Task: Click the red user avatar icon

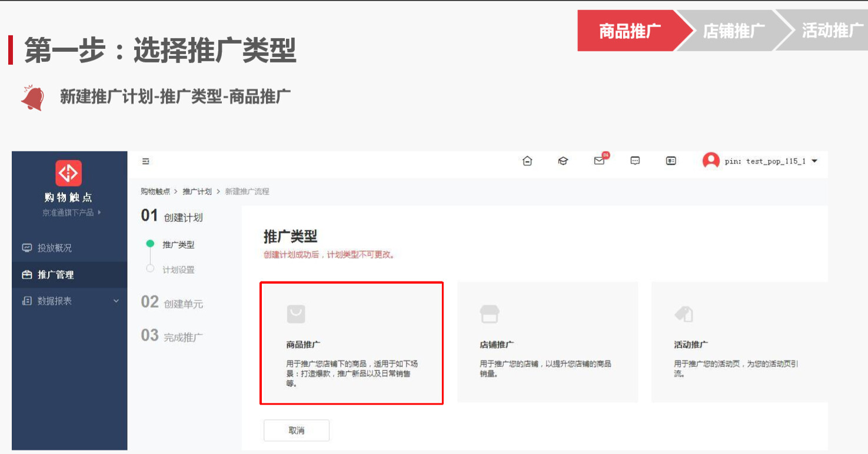Action: (x=711, y=161)
